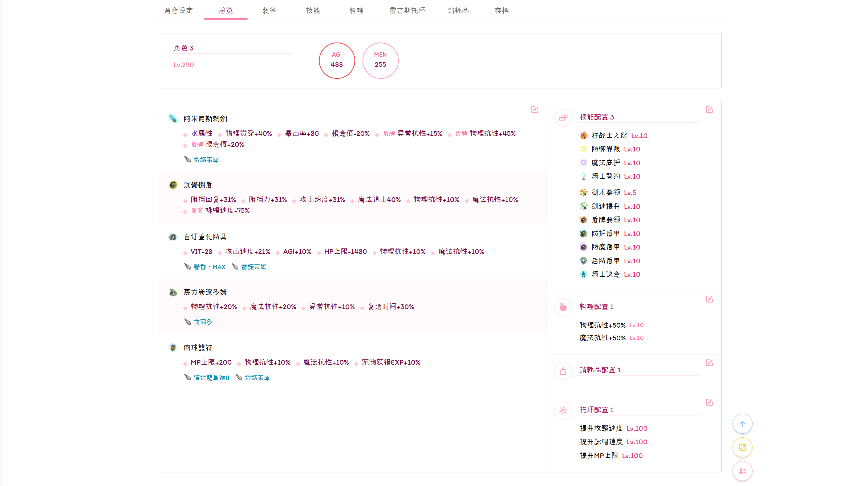Click the yellow list floating button
Image resolution: width=868 pixels, height=486 pixels.
pyautogui.click(x=742, y=447)
